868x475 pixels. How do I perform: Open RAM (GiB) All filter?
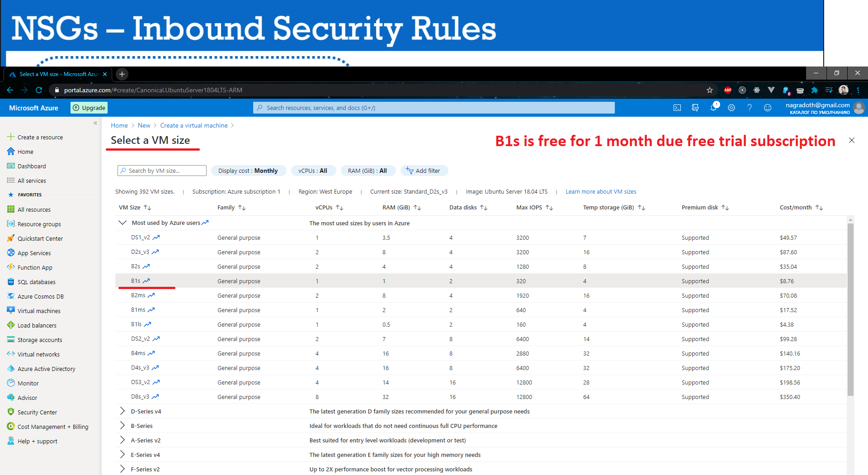[368, 171]
